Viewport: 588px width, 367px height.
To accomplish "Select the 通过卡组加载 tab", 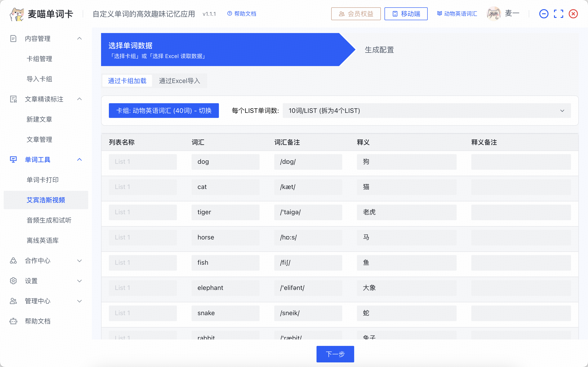I will point(127,81).
